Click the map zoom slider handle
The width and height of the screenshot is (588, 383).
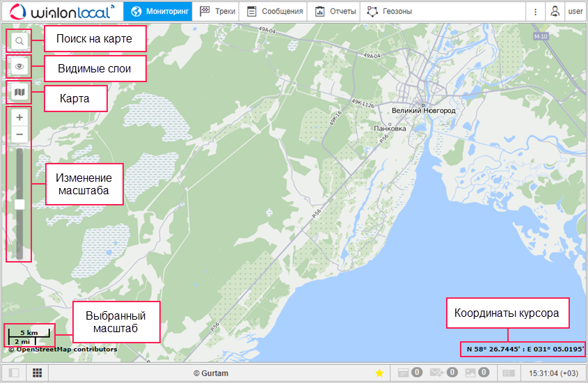click(x=19, y=204)
